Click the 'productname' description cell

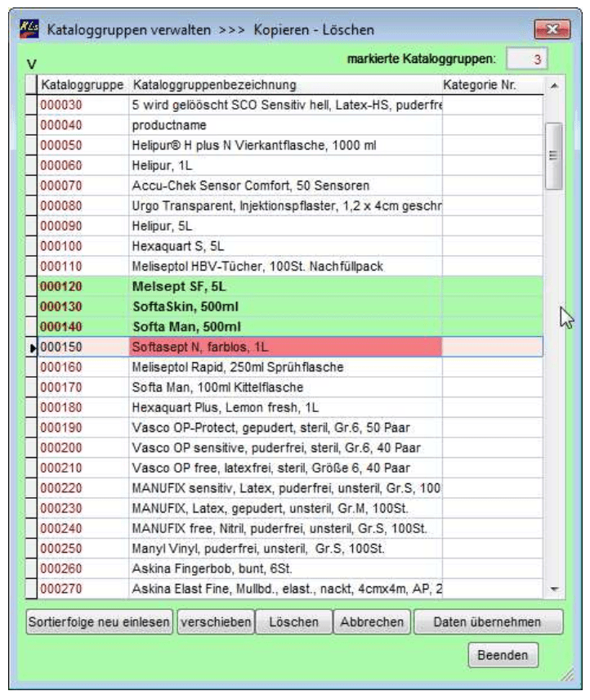[285, 125]
